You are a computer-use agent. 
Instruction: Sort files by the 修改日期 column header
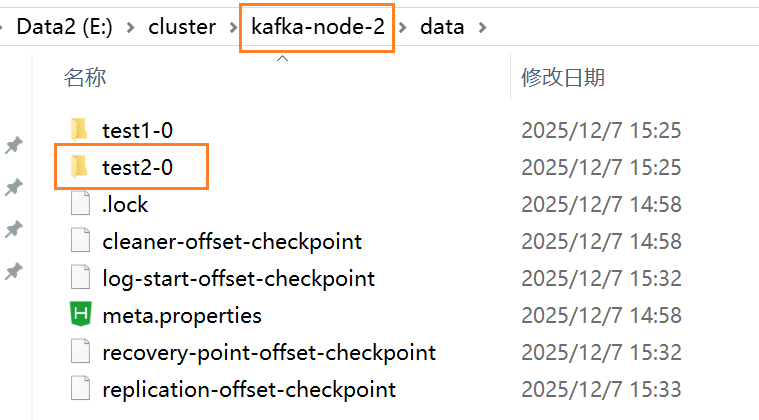563,78
